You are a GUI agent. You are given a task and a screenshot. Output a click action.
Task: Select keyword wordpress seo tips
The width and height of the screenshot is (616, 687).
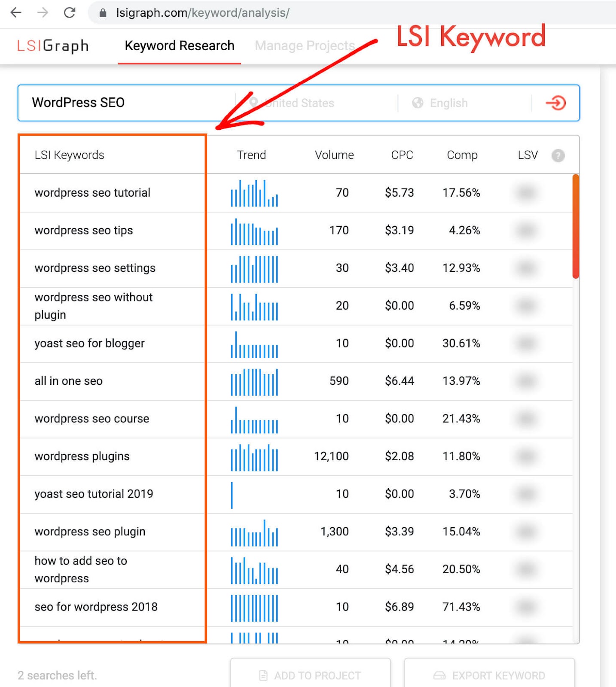click(84, 231)
